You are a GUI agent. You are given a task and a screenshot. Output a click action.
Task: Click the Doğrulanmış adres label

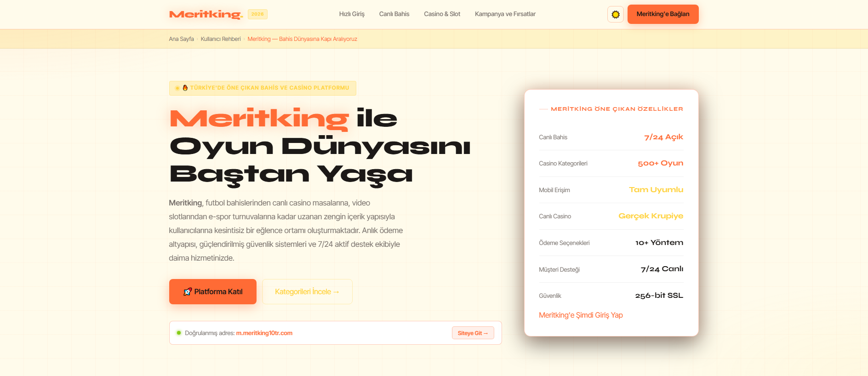[210, 333]
